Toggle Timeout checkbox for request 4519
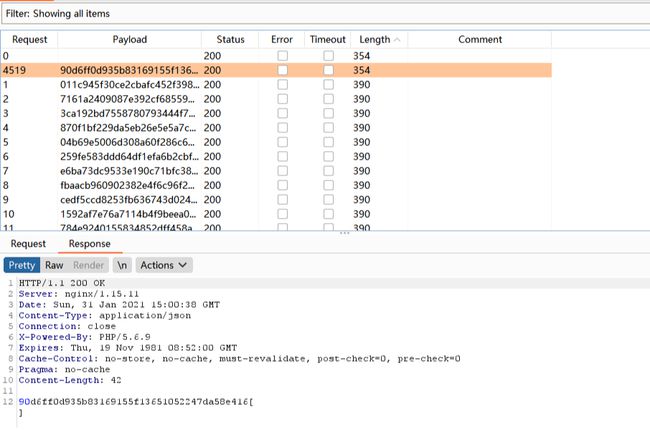The height and width of the screenshot is (430, 650). (x=328, y=71)
